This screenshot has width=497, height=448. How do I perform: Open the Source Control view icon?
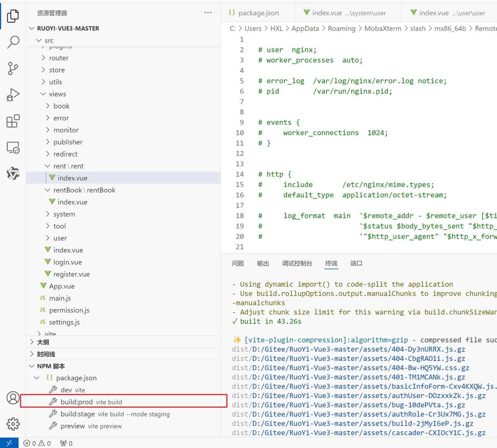(13, 68)
